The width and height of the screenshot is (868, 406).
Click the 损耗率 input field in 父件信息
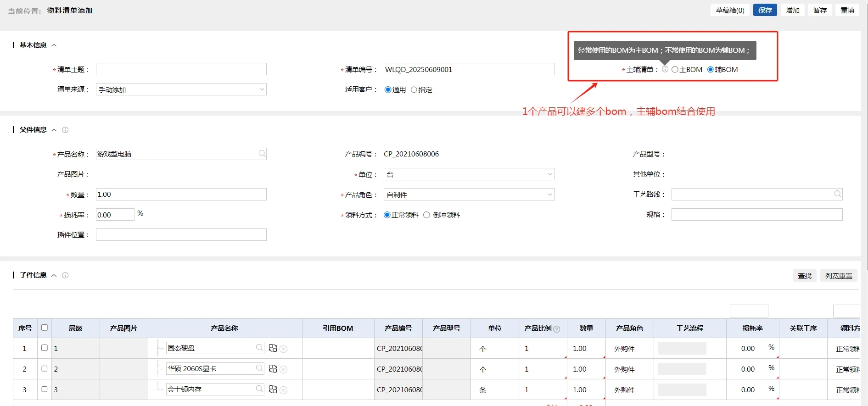pos(115,215)
